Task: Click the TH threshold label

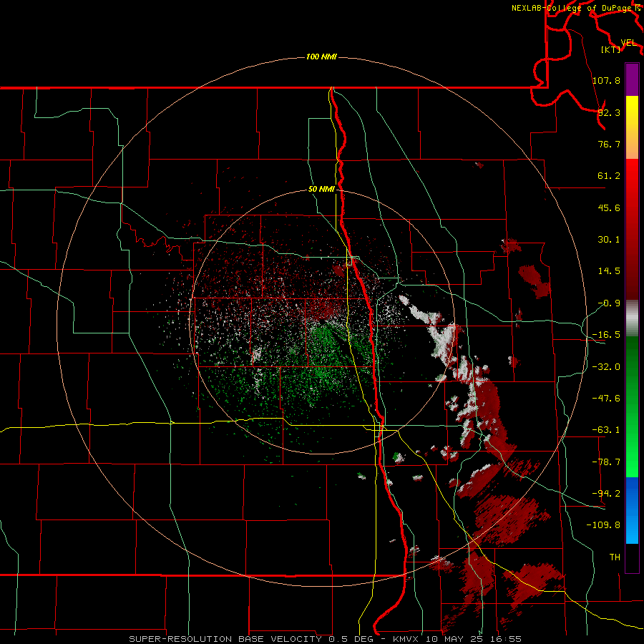Action: (x=615, y=557)
